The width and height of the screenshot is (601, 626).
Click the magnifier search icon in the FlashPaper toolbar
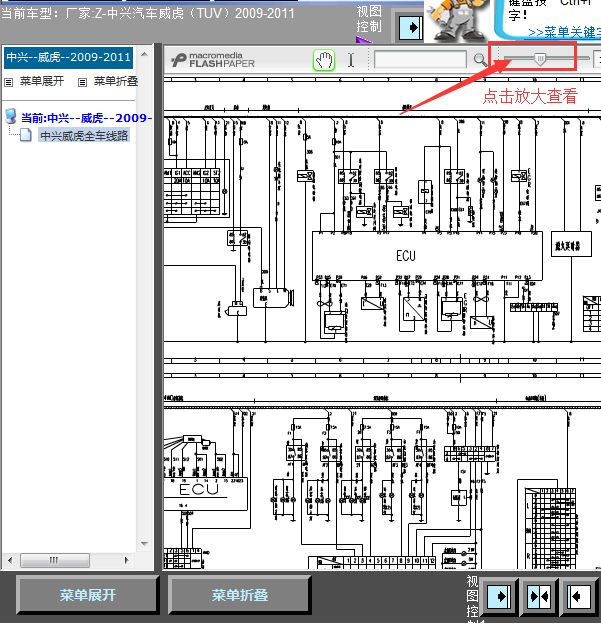pyautogui.click(x=480, y=60)
